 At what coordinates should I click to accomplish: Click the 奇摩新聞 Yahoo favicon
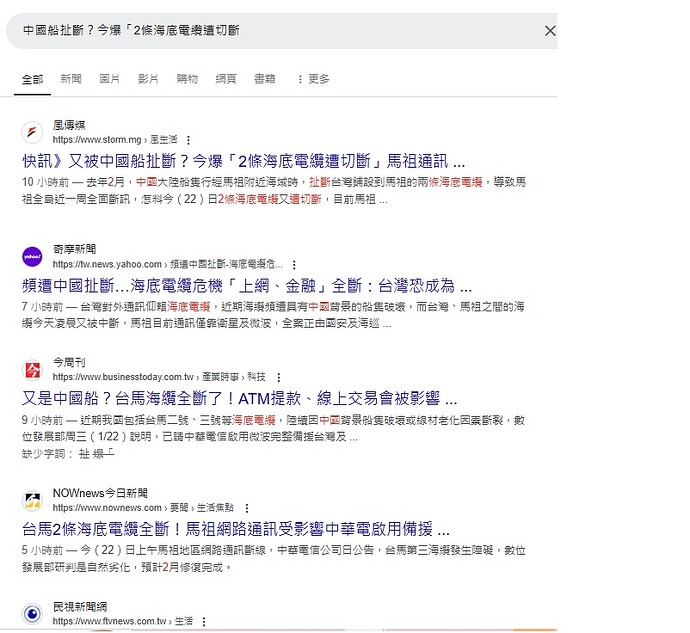click(x=32, y=256)
